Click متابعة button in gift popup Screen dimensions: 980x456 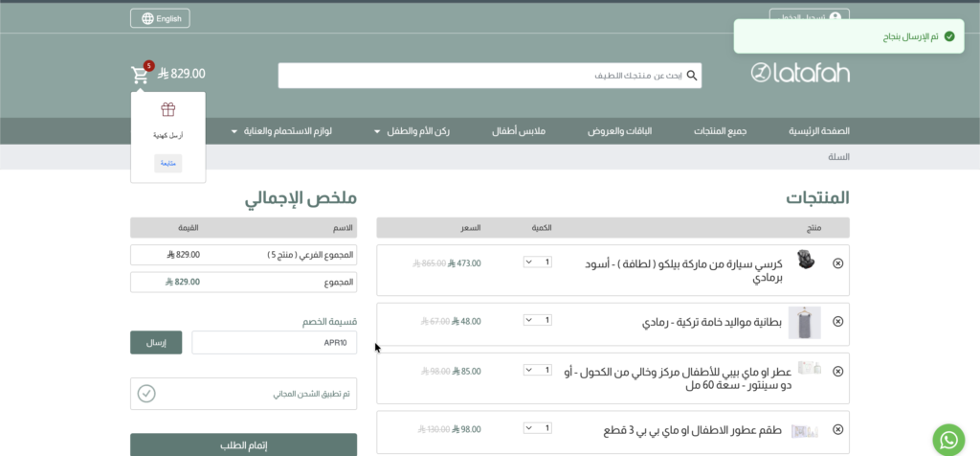point(168,163)
